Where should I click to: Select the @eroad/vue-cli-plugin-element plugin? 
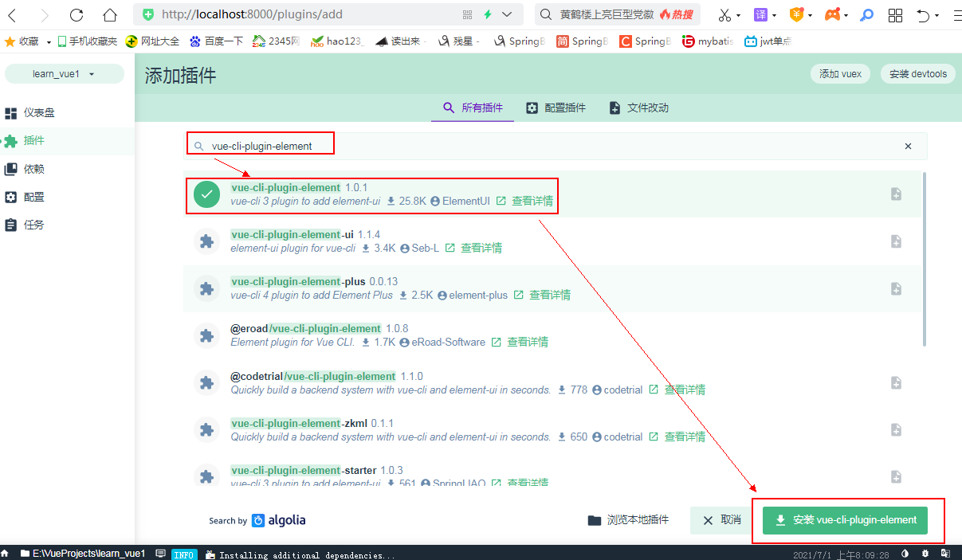click(x=552, y=335)
